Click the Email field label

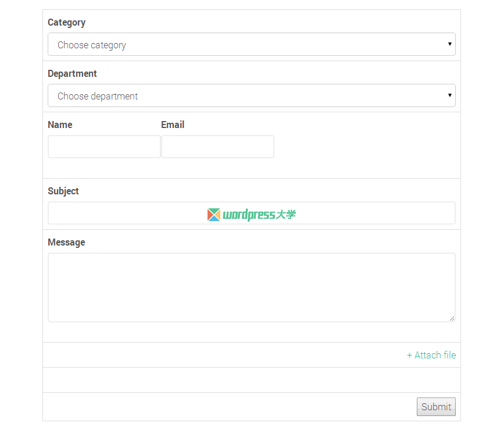(x=173, y=125)
